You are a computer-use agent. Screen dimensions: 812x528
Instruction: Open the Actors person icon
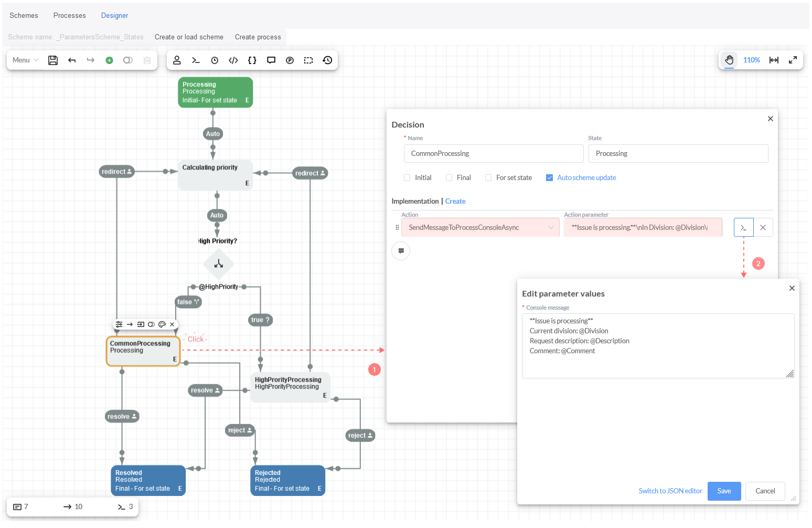tap(177, 60)
